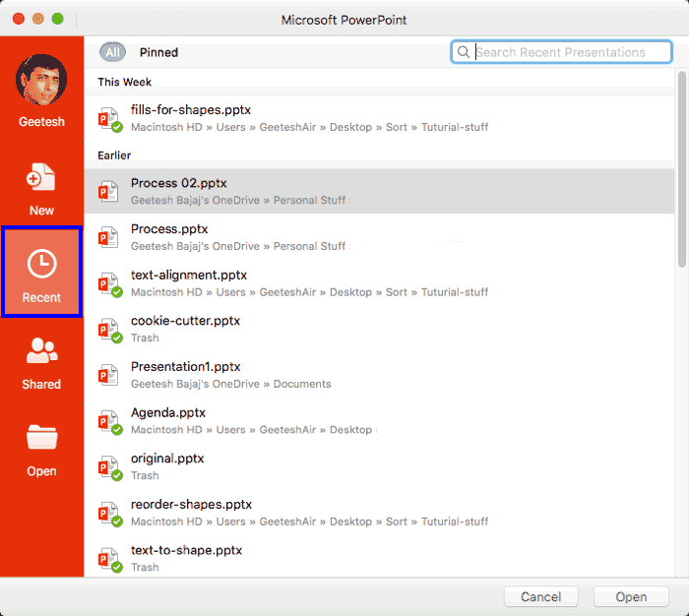Click the reorder-shapes.pptx file icon

tap(109, 514)
